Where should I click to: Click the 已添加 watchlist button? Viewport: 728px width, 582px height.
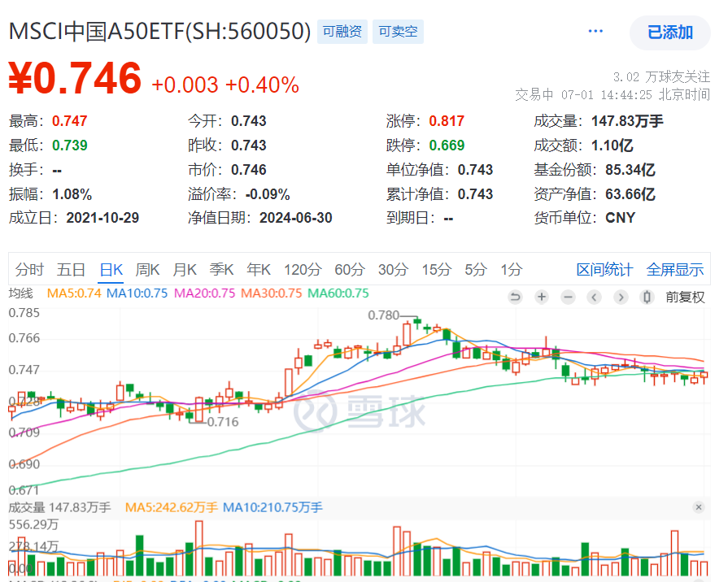670,33
